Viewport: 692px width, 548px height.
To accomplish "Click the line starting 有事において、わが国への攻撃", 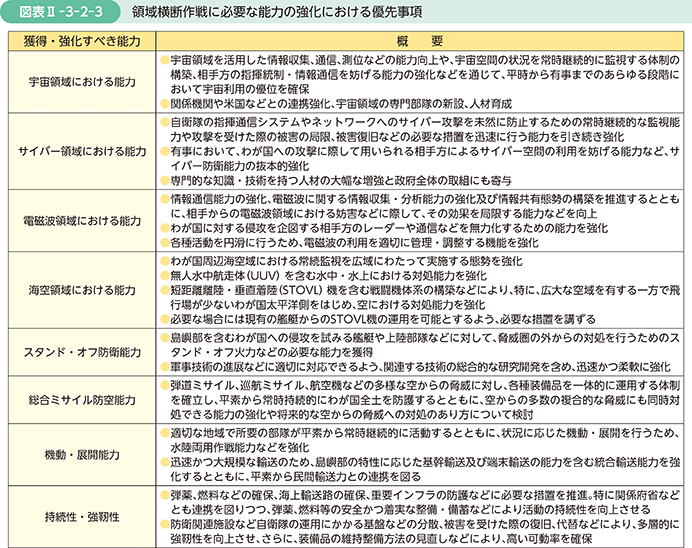I will tap(425, 151).
